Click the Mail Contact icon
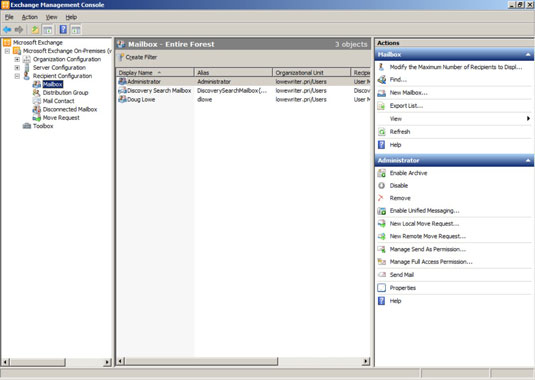Screen dimensions: 535x380 (37, 101)
